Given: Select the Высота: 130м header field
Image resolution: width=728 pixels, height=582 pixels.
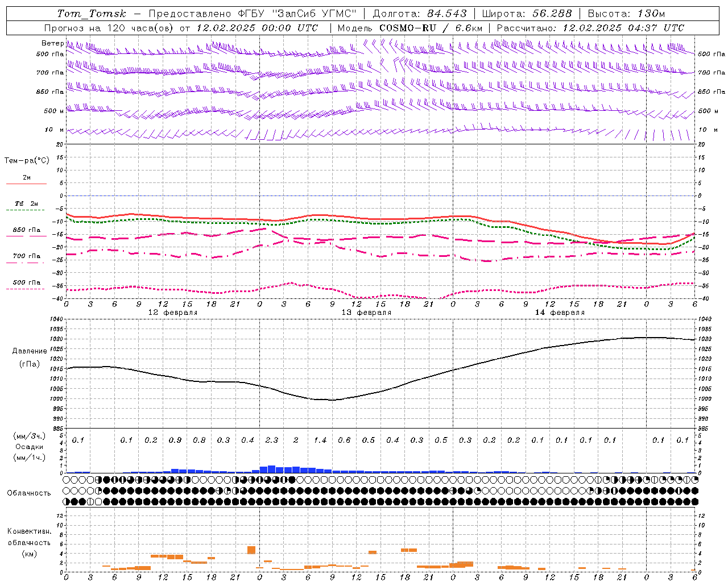Looking at the screenshot, I should pos(626,14).
